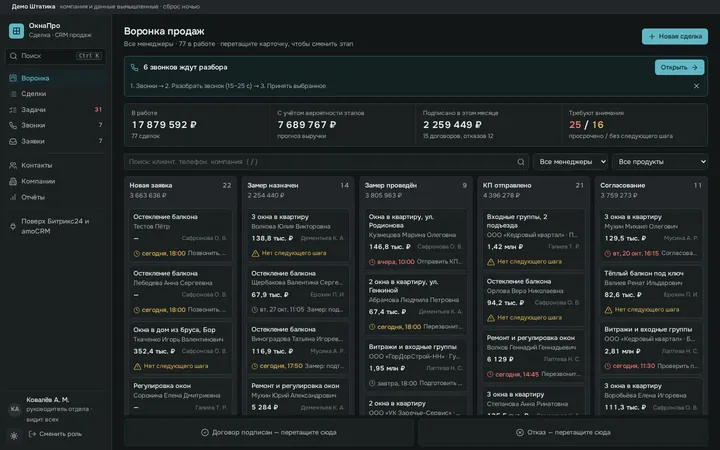720x450 pixels.
Task: Click the sidebar Поиск field
Action: pyautogui.click(x=56, y=56)
